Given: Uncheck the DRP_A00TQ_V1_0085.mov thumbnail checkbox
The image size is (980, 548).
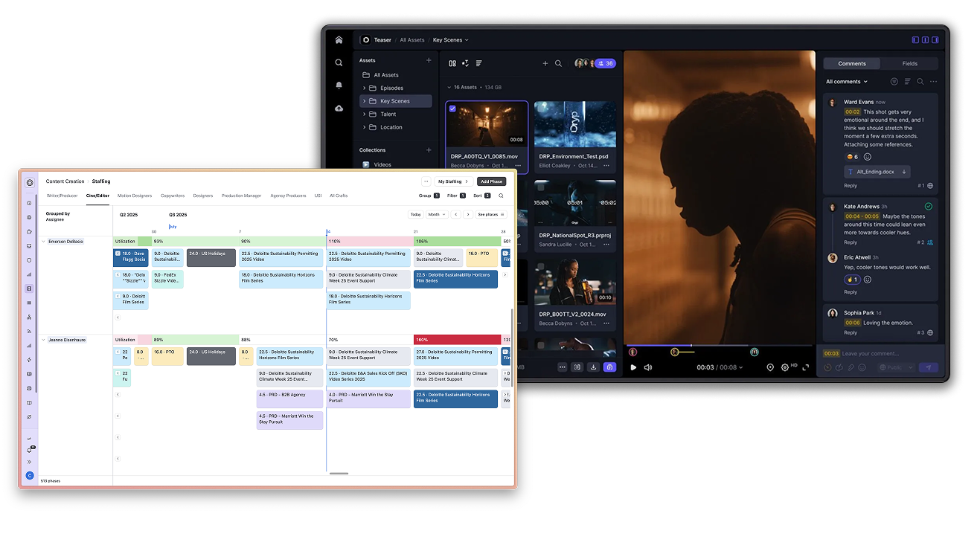Looking at the screenshot, I should pyautogui.click(x=452, y=109).
